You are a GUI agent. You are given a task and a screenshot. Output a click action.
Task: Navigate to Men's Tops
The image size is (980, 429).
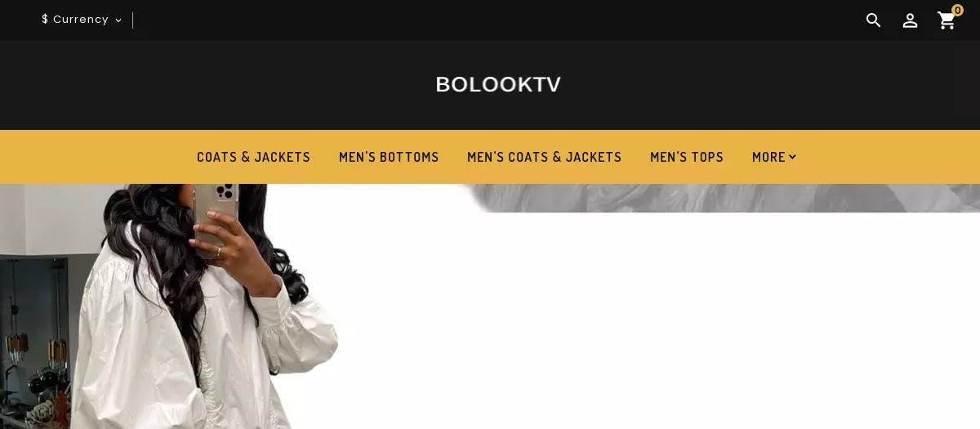(x=687, y=157)
